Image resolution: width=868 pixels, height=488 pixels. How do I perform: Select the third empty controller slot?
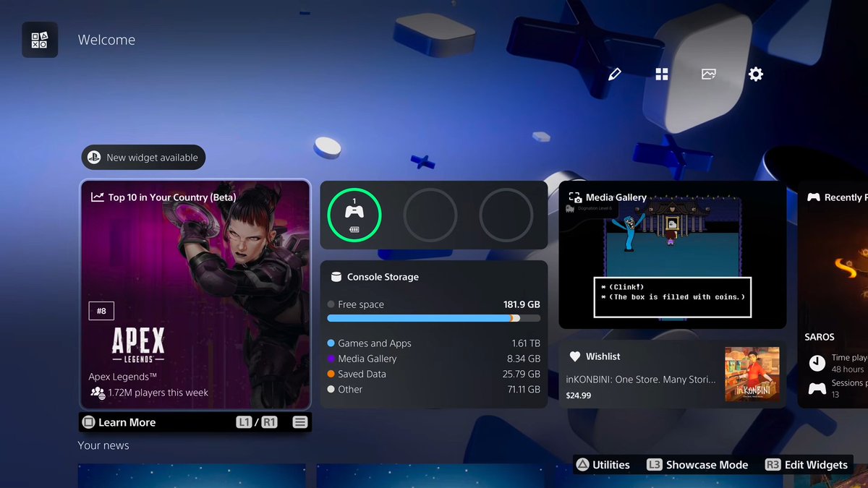pos(506,215)
